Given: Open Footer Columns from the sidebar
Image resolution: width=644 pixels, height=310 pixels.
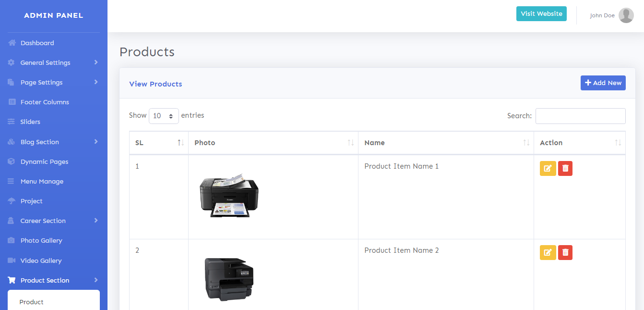Looking at the screenshot, I should click(x=45, y=102).
